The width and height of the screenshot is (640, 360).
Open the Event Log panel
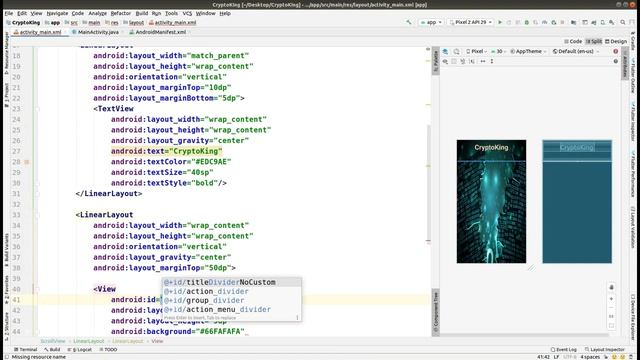(564, 349)
